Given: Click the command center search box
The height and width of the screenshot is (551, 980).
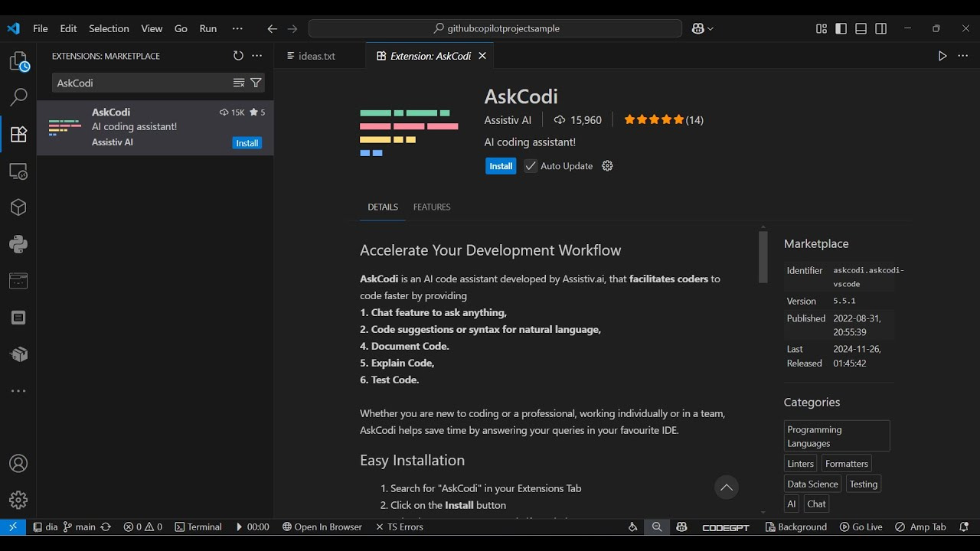Looking at the screenshot, I should pos(495,28).
